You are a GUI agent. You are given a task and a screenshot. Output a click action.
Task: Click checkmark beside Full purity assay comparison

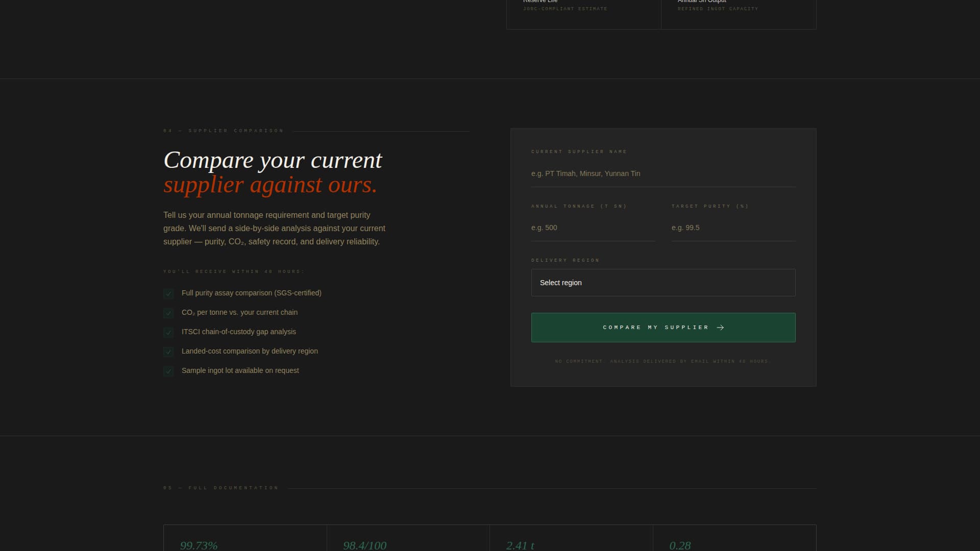point(168,293)
